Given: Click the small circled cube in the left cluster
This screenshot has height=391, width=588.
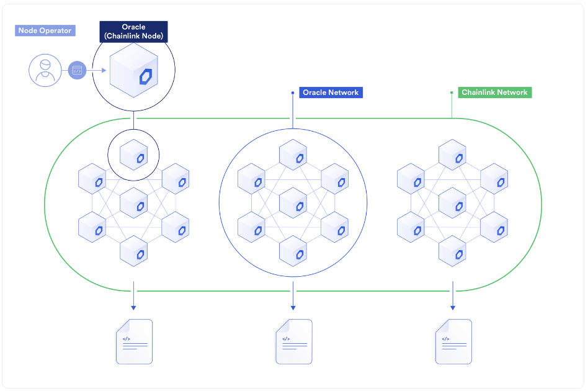Looking at the screenshot, I should pyautogui.click(x=133, y=155).
